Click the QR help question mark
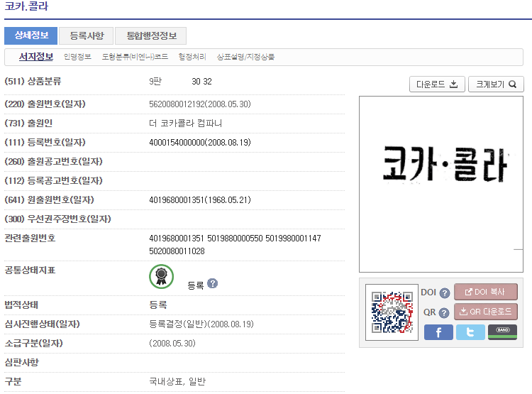 pyautogui.click(x=445, y=312)
